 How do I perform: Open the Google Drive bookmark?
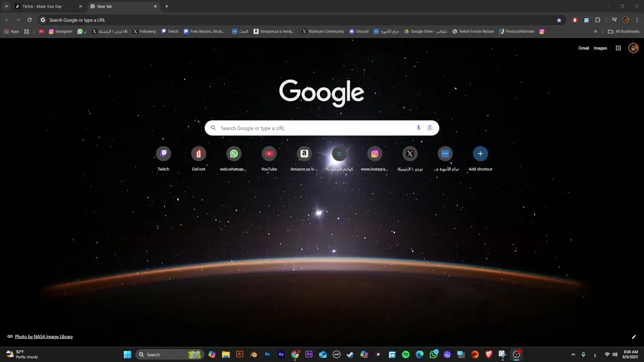[x=426, y=31]
